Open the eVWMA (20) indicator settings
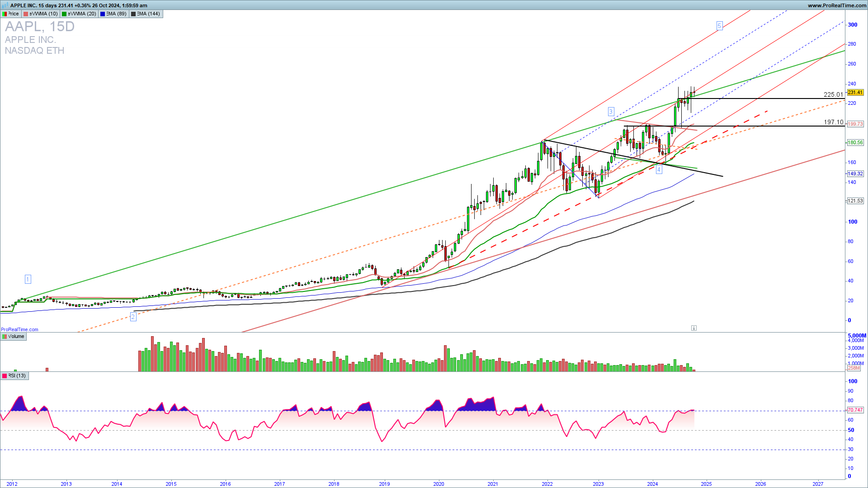The height and width of the screenshot is (488, 868). (x=79, y=14)
